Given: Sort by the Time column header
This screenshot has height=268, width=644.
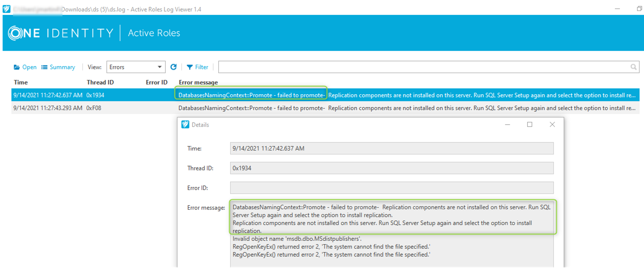Looking at the screenshot, I should click(x=21, y=82).
